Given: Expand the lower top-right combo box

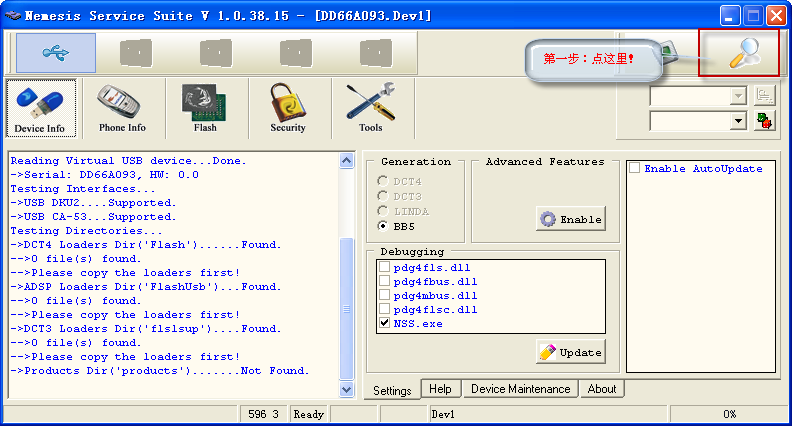Looking at the screenshot, I should 739,121.
